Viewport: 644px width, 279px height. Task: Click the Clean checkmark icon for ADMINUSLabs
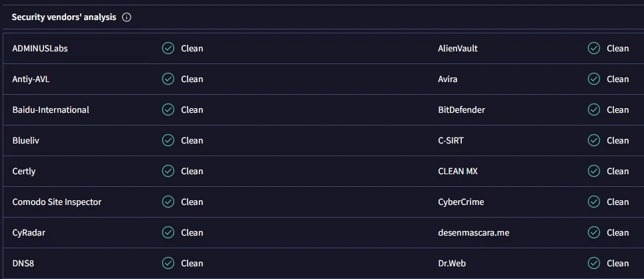point(168,48)
